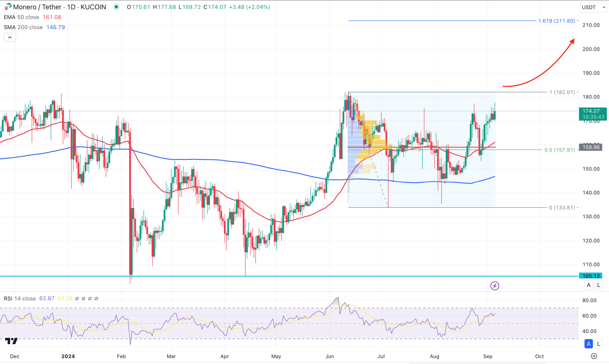The image size is (609, 364).
Task: Toggle auto scale A on RSI pane
Action: pos(589,343)
